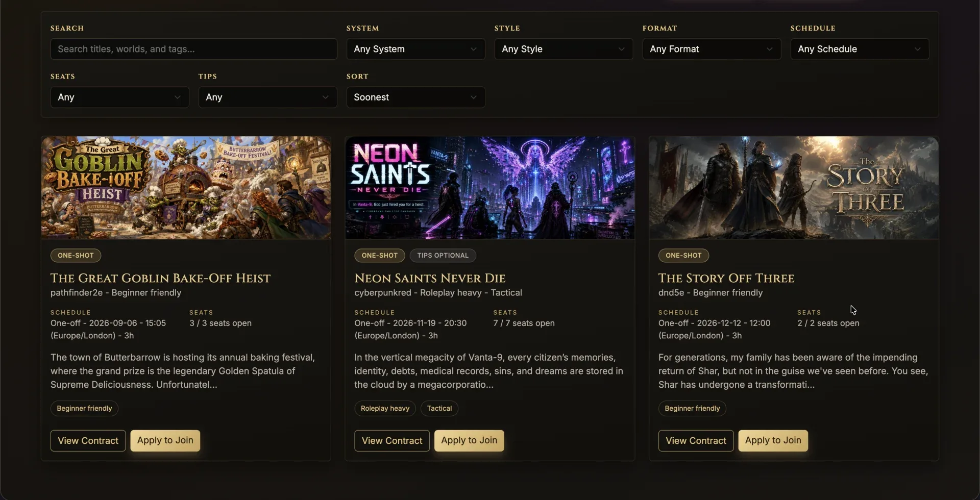Screen dimensions: 980x500
Task: Click the return of Shar description text
Action: tap(793, 371)
